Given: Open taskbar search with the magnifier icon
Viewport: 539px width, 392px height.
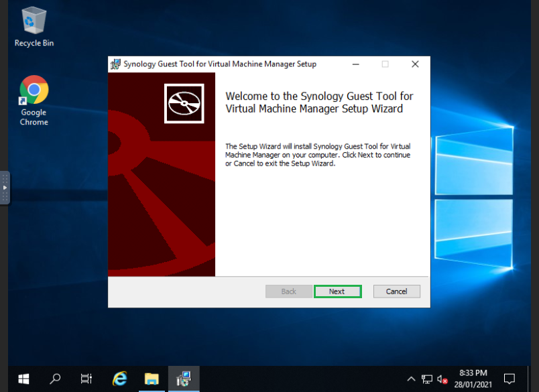Looking at the screenshot, I should [x=56, y=379].
